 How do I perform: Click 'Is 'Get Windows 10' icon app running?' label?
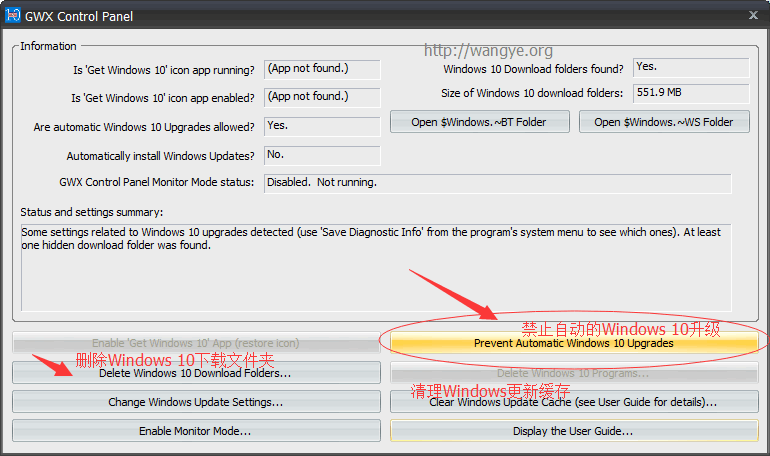click(x=164, y=70)
